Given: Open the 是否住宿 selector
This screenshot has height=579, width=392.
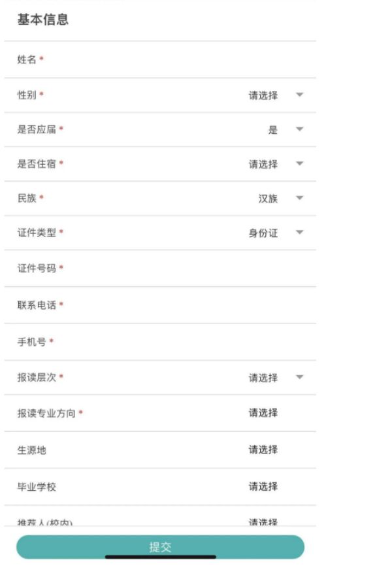Looking at the screenshot, I should 263,164.
